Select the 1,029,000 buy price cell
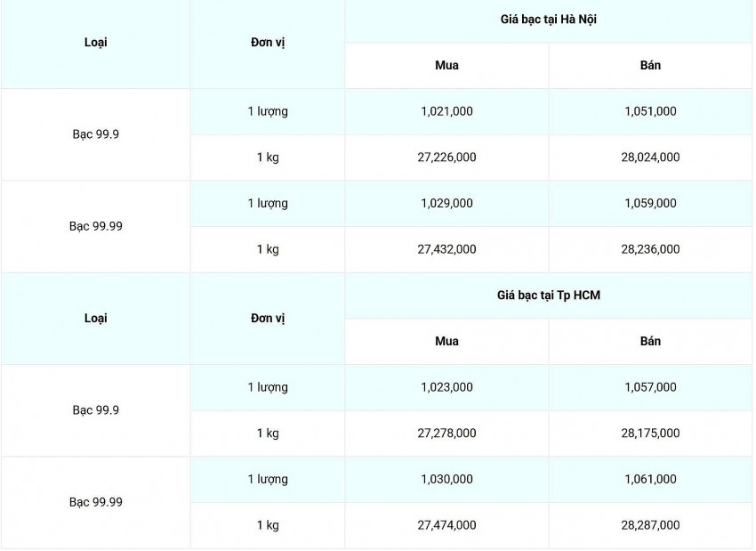 point(446,204)
